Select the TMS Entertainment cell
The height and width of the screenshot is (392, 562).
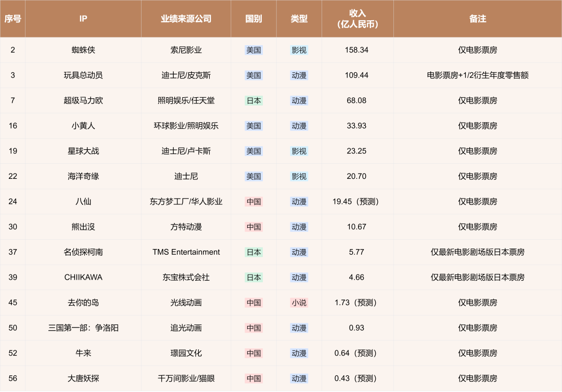(x=186, y=252)
